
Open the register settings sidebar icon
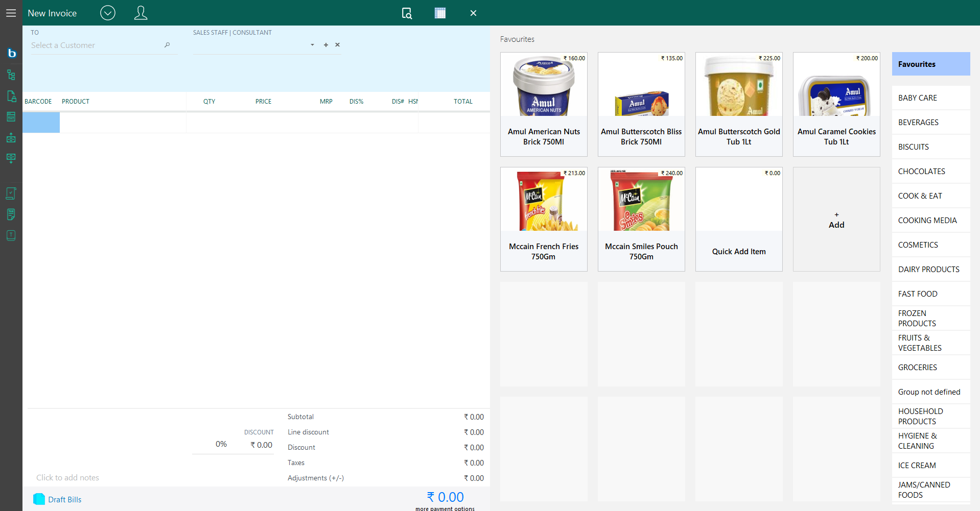pyautogui.click(x=11, y=116)
